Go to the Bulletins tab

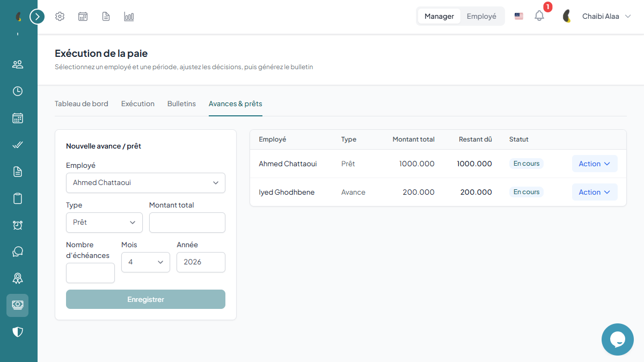click(x=181, y=104)
